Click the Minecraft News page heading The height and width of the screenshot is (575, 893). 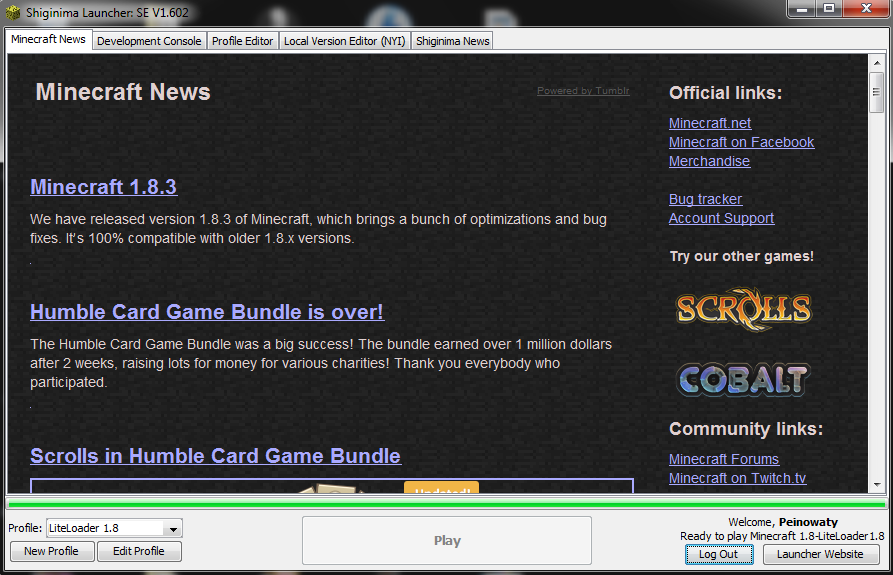(x=123, y=92)
